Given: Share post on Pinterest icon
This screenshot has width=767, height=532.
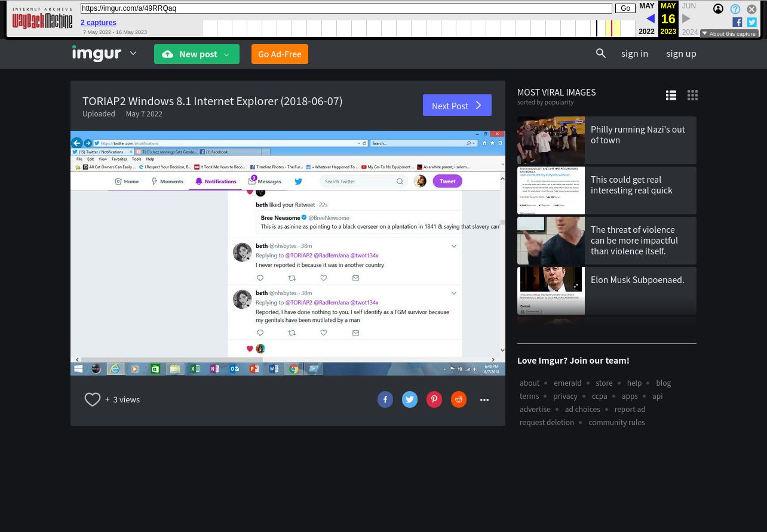Looking at the screenshot, I should coord(434,399).
